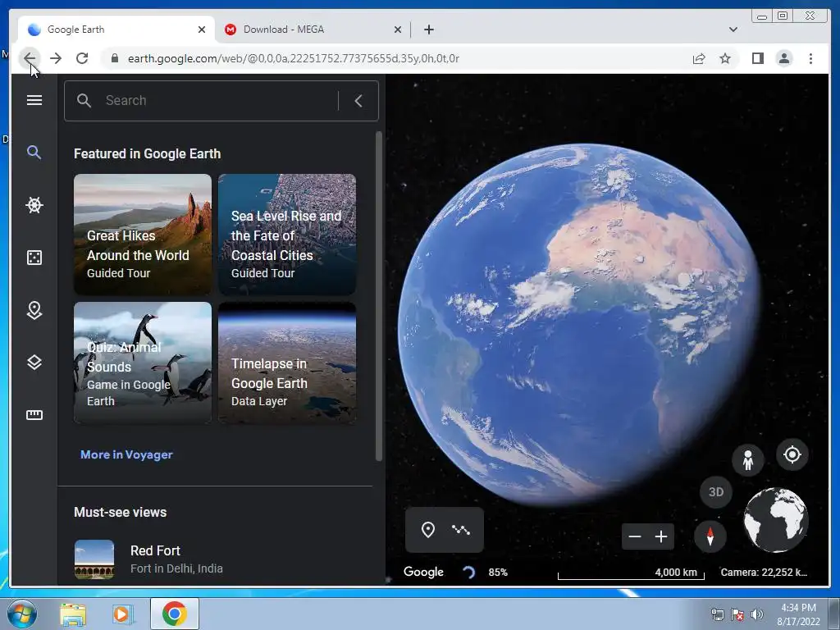The height and width of the screenshot is (630, 840).
Task: Open the hamburger menu in Google Earth
Action: (x=34, y=100)
